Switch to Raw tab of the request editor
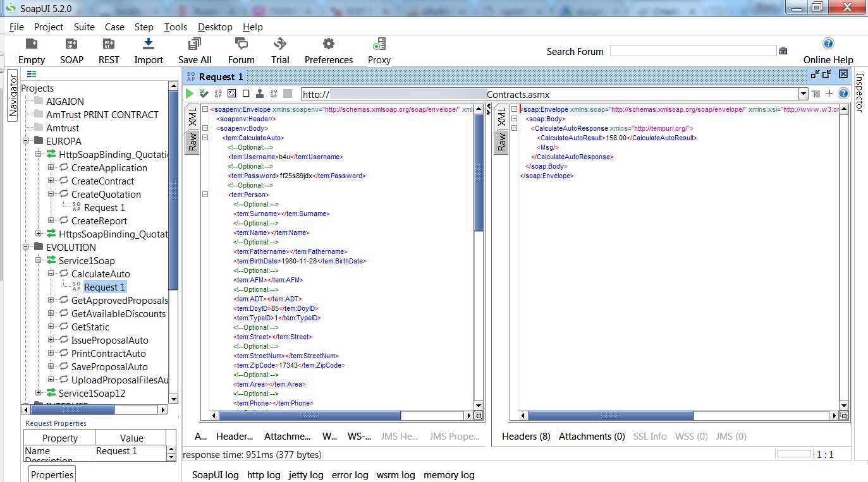 192,142
